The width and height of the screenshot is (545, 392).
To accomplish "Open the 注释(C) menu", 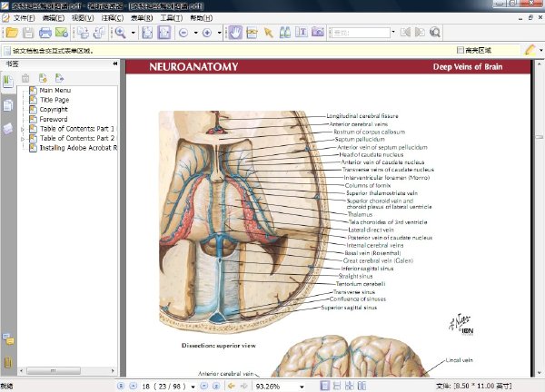I will (113, 18).
